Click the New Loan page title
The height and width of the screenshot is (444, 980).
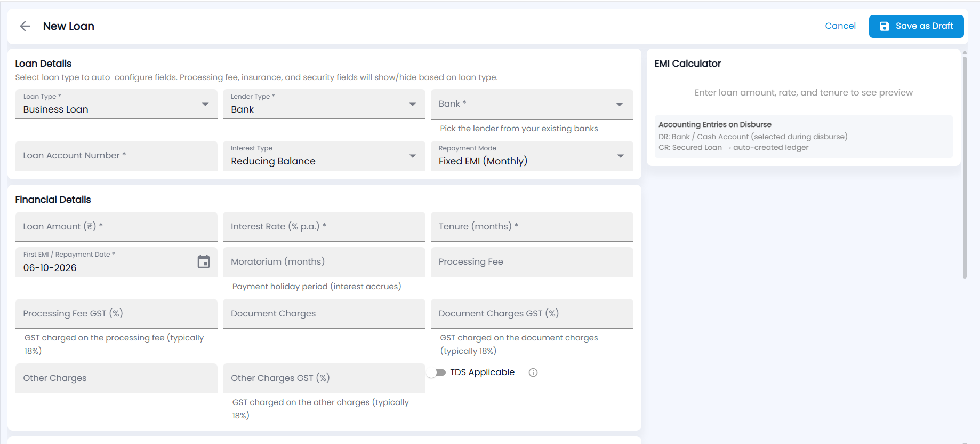click(x=69, y=26)
